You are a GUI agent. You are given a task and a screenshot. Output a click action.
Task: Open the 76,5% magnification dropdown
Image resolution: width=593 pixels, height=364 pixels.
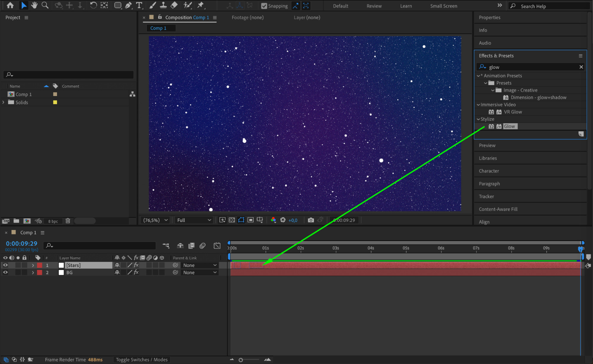click(x=155, y=220)
